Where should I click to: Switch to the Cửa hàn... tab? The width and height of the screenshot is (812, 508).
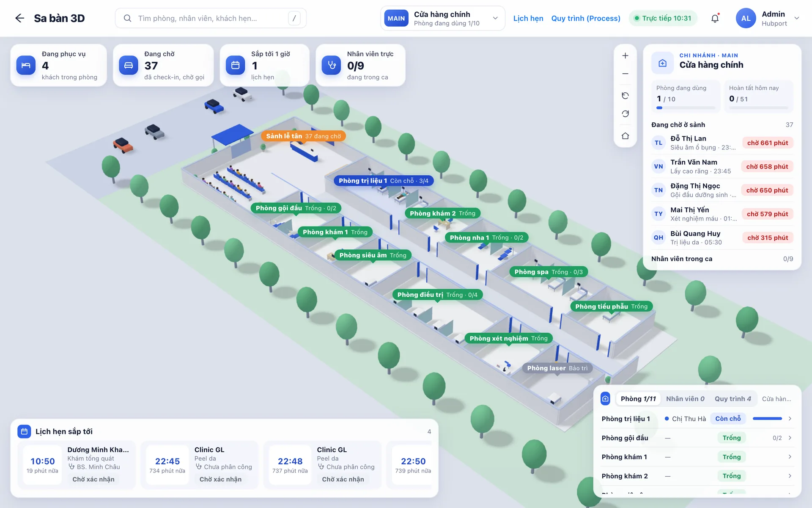pos(776,399)
